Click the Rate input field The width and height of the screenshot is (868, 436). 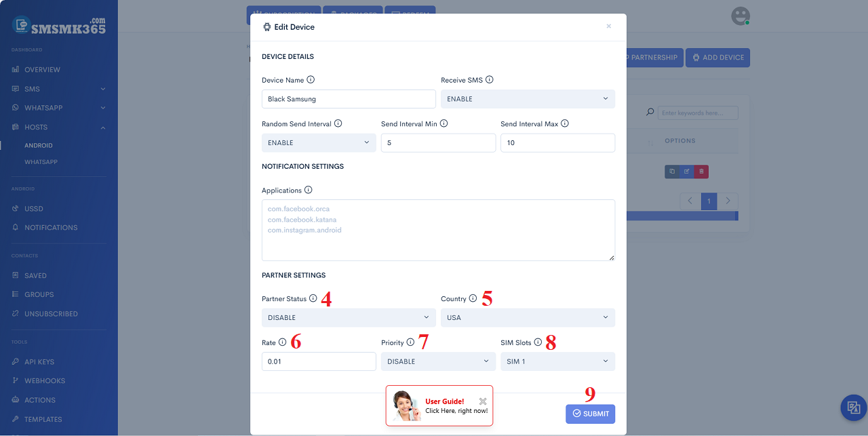[x=319, y=361]
